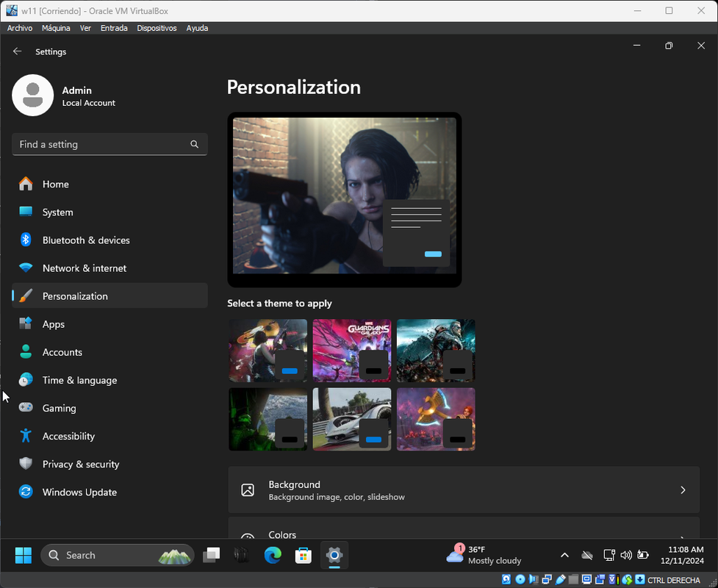Launch Microsoft Edge from taskbar

click(273, 555)
